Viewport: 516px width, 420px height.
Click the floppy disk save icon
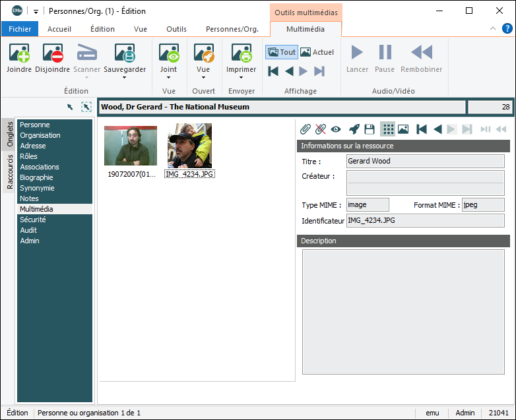370,129
